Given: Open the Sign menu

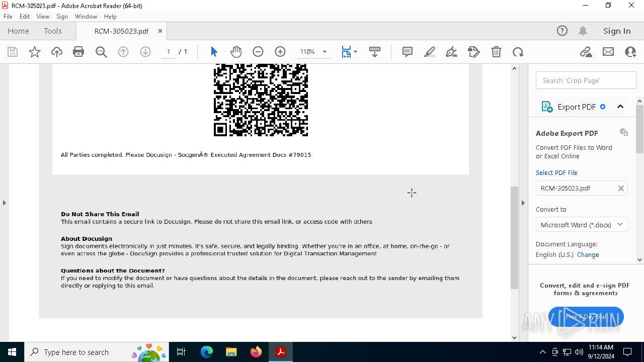Looking at the screenshot, I should 62,17.
